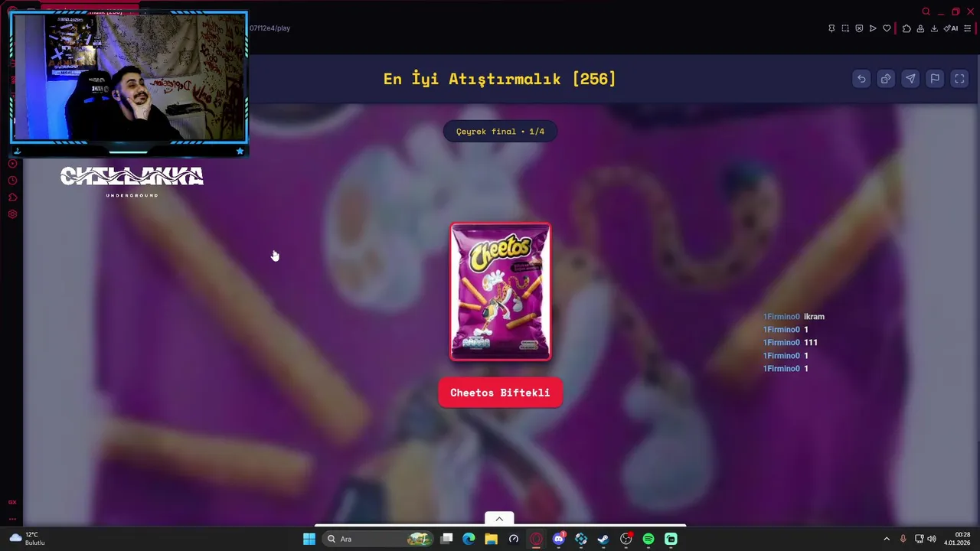Enter fullscreen with the corner-brackets button
The height and width of the screenshot is (551, 980).
(x=959, y=79)
